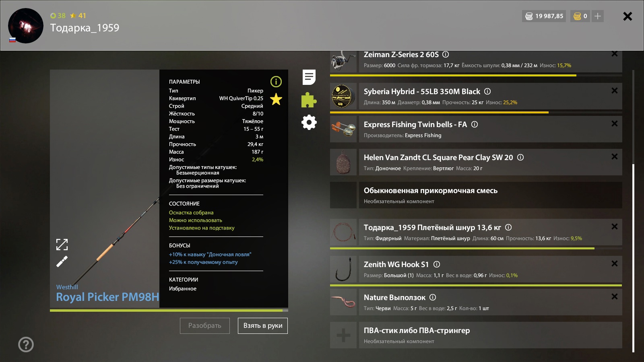Open the notes document icon
This screenshot has width=644, height=362.
coord(309,77)
